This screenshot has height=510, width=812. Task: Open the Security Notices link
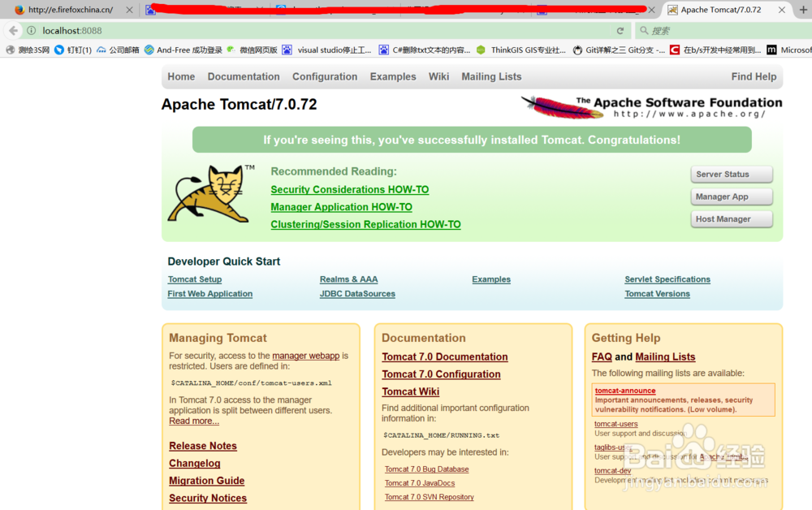click(x=208, y=498)
